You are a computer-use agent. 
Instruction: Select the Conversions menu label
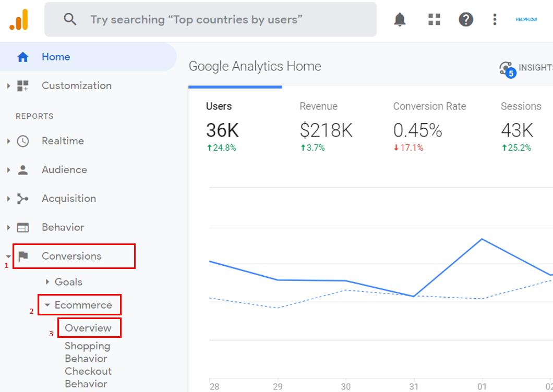tap(71, 256)
